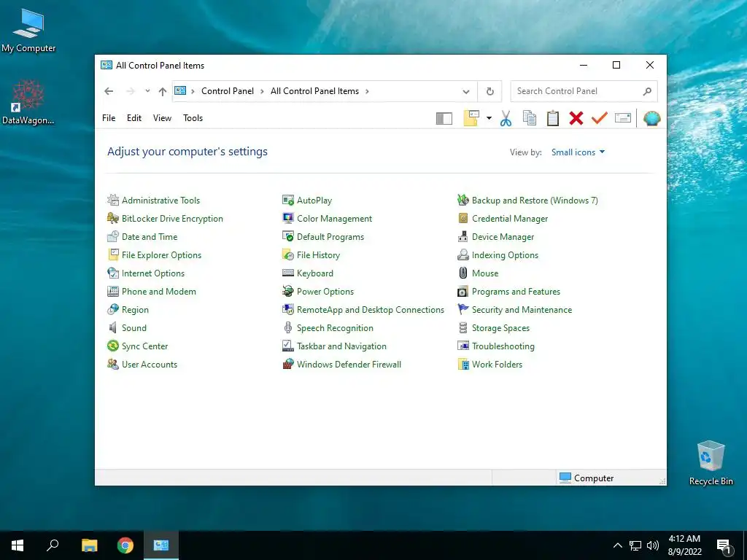Viewport: 747px width, 560px height.
Task: Open Backup and Restore (Windows 7) link
Action: [535, 201]
